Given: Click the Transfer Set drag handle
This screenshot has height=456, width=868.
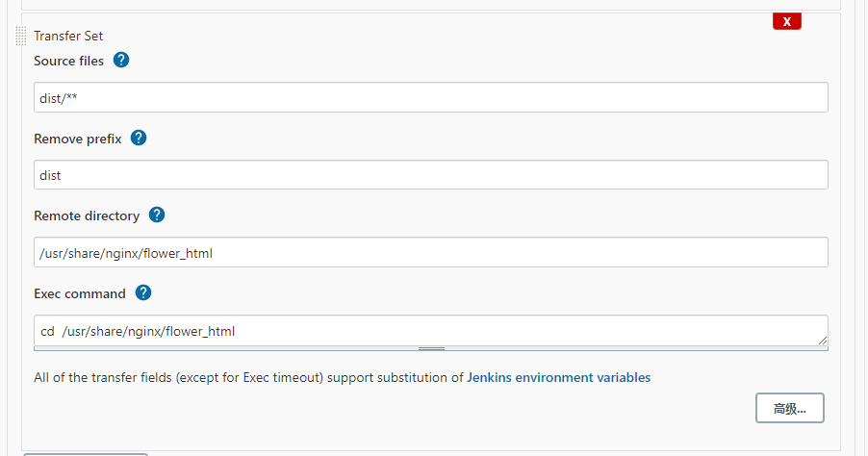Looking at the screenshot, I should 20,37.
